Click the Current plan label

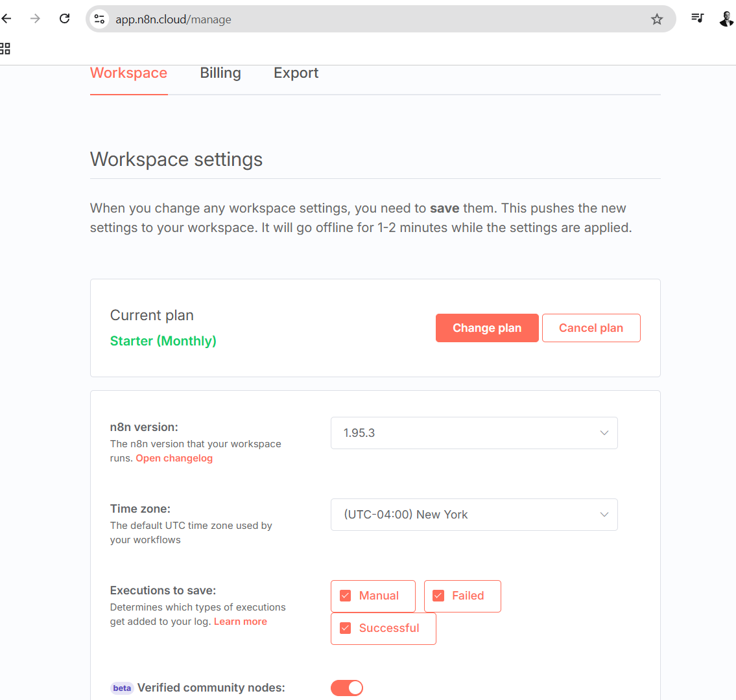coord(152,315)
